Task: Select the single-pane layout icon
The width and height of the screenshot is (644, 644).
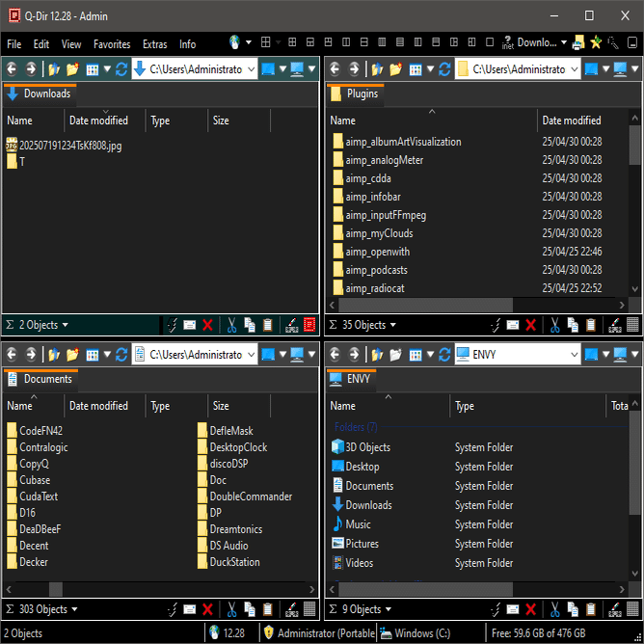Action: point(490,42)
